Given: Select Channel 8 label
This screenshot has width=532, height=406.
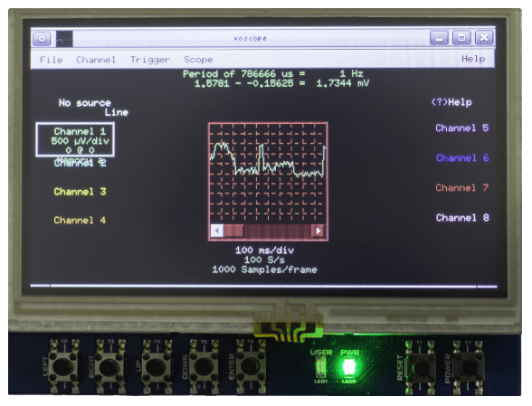Looking at the screenshot, I should coord(462,218).
